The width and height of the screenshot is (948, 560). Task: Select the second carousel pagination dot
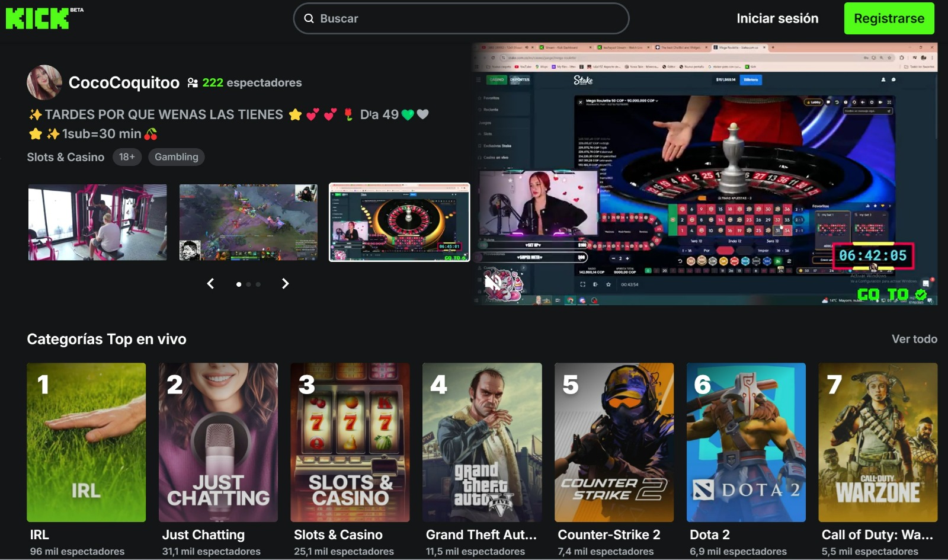[249, 284]
